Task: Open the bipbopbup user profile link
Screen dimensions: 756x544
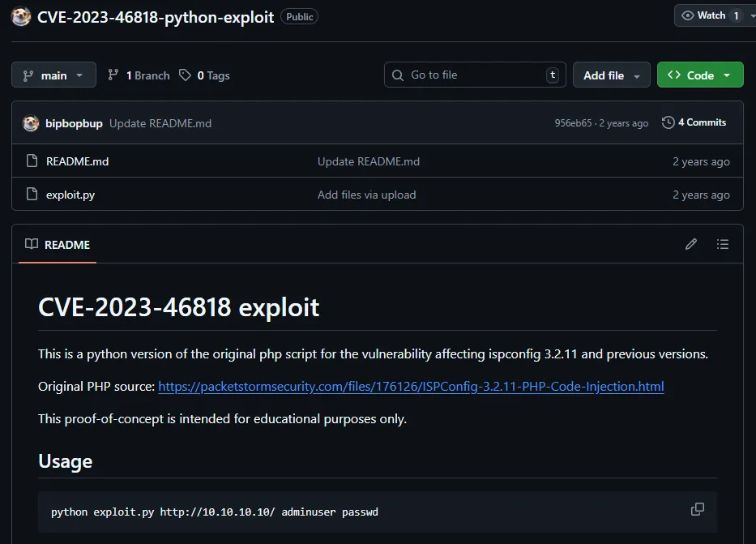Action: tap(74, 123)
